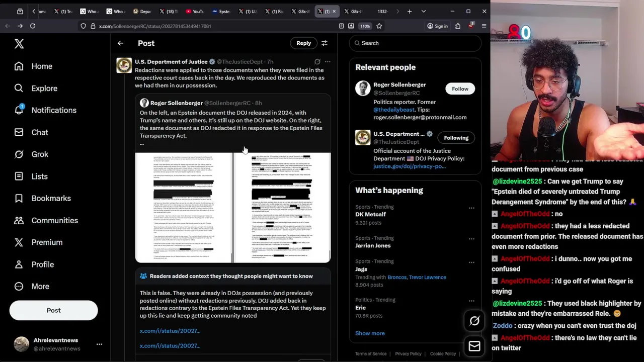Open the floating Grok button
Screen dimensions: 644x362
coord(474,321)
